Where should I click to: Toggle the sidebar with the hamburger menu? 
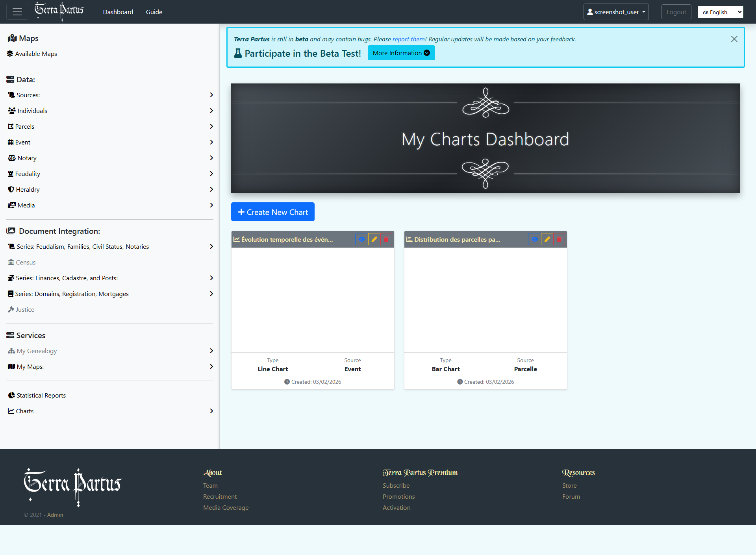coord(17,12)
